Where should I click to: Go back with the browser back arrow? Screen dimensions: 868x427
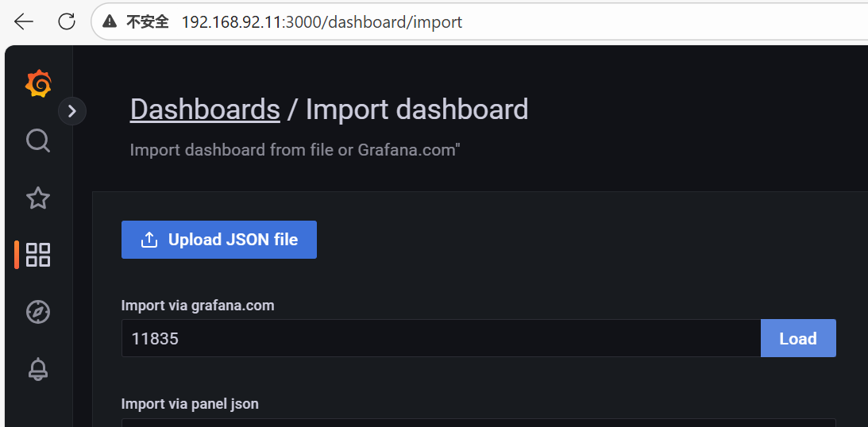point(24,21)
